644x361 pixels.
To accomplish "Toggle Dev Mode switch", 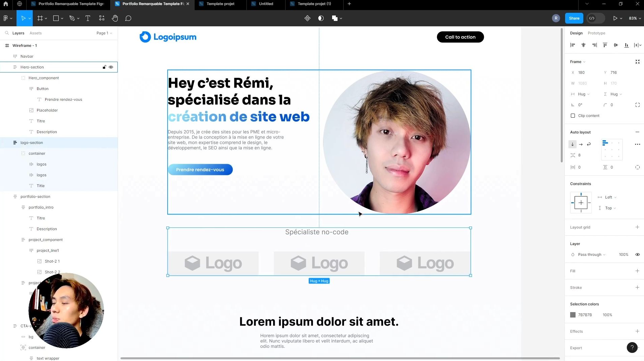I will click(x=595, y=18).
